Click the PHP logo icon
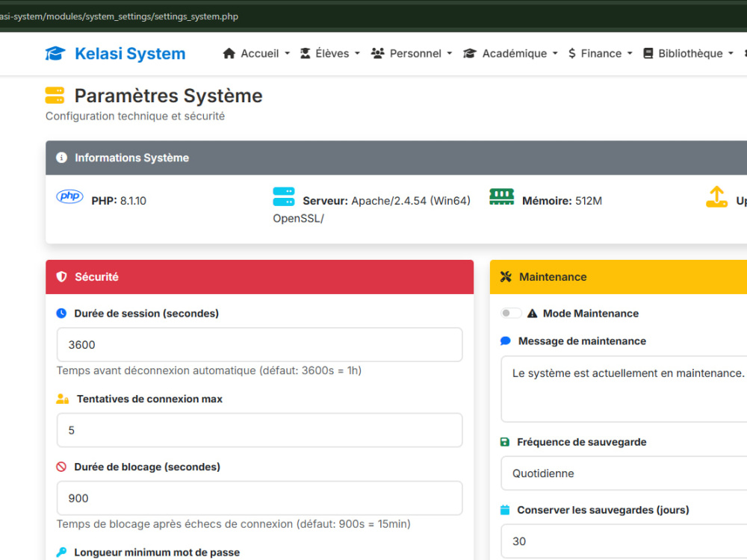The height and width of the screenshot is (560, 747). pos(69,196)
